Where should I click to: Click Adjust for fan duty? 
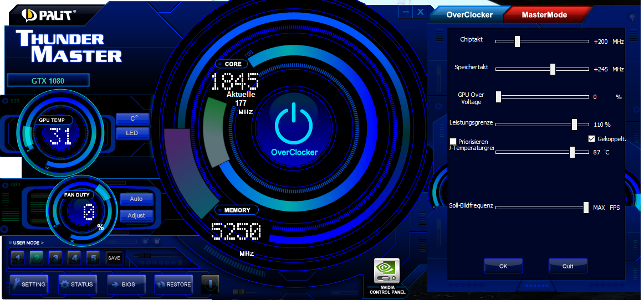click(137, 215)
